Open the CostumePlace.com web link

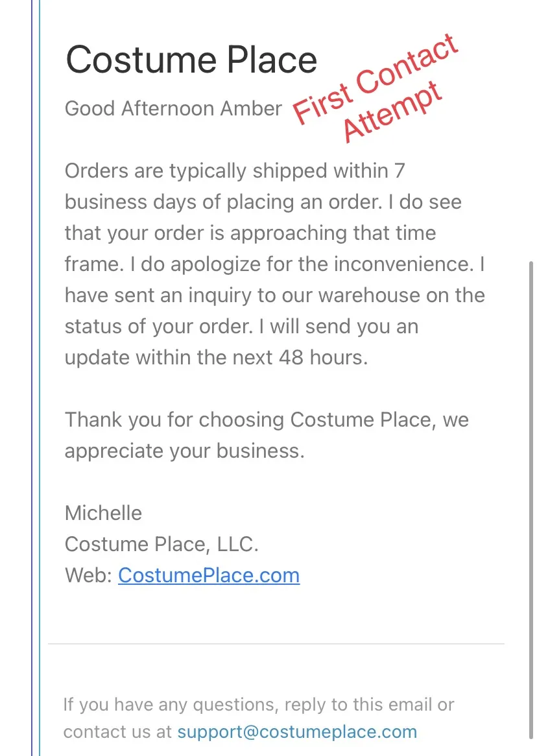click(209, 575)
